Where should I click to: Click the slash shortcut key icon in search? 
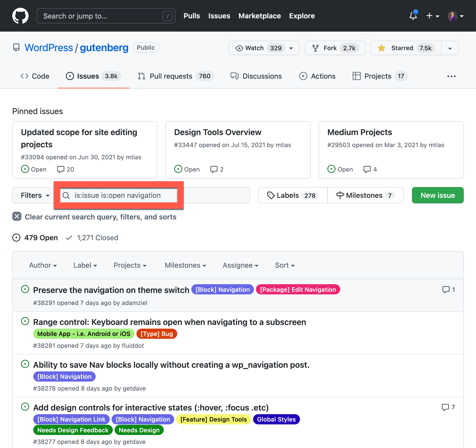click(168, 16)
